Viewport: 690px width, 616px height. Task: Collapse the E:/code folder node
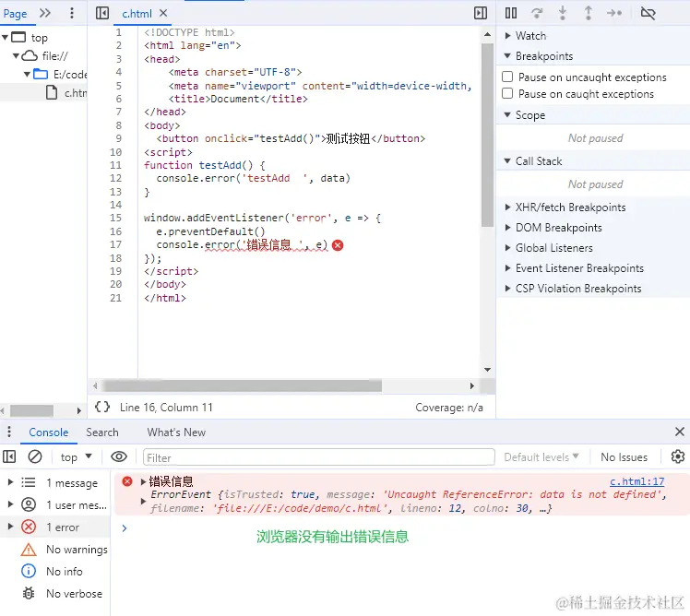tap(27, 75)
